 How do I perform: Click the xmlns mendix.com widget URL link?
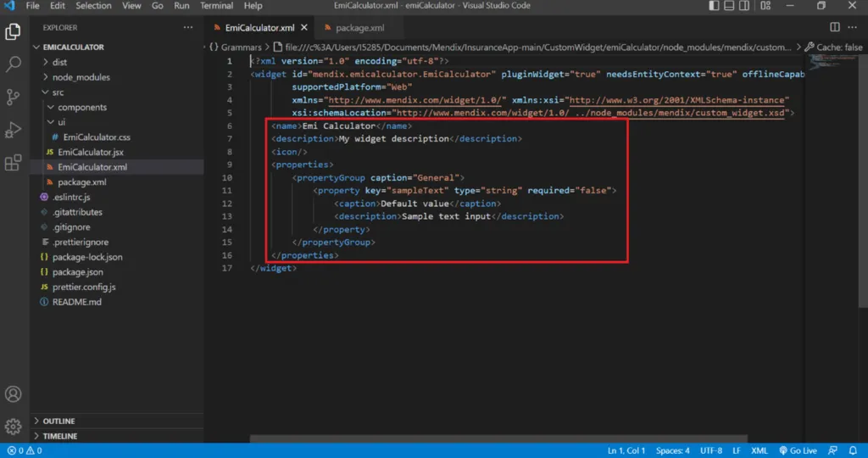click(416, 100)
